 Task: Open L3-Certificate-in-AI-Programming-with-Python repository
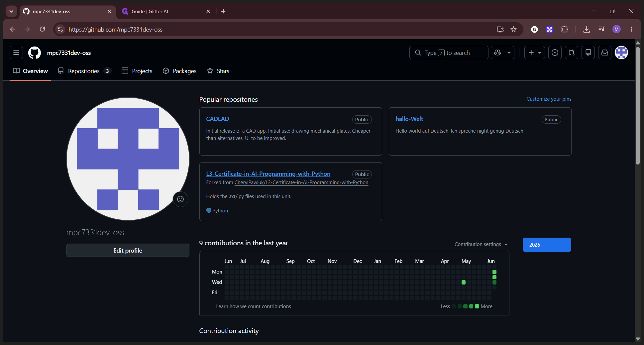[268, 173]
